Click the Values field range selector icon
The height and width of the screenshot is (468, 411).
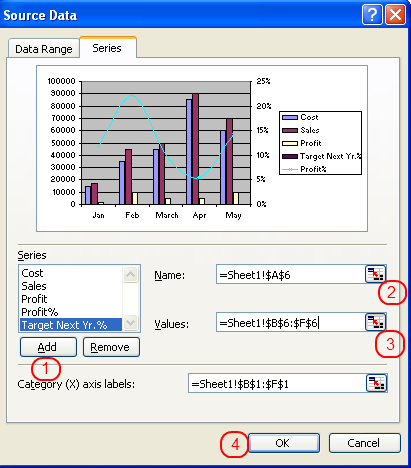(375, 322)
